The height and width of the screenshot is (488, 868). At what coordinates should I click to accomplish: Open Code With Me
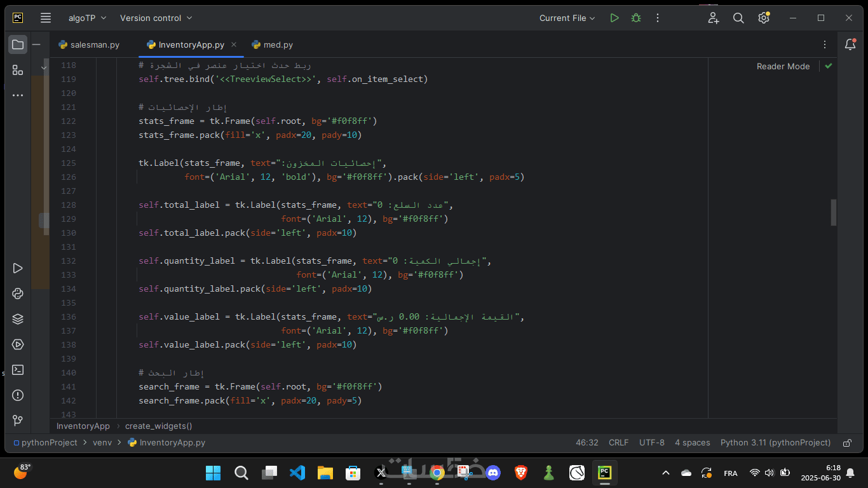(714, 18)
